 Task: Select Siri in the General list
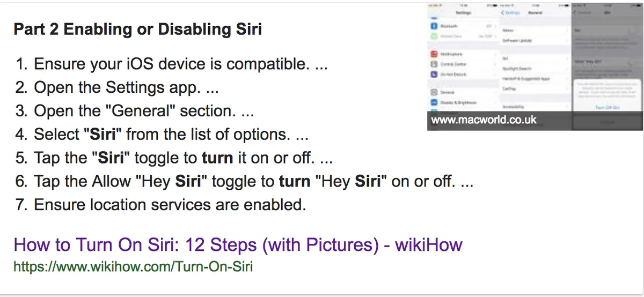point(506,59)
